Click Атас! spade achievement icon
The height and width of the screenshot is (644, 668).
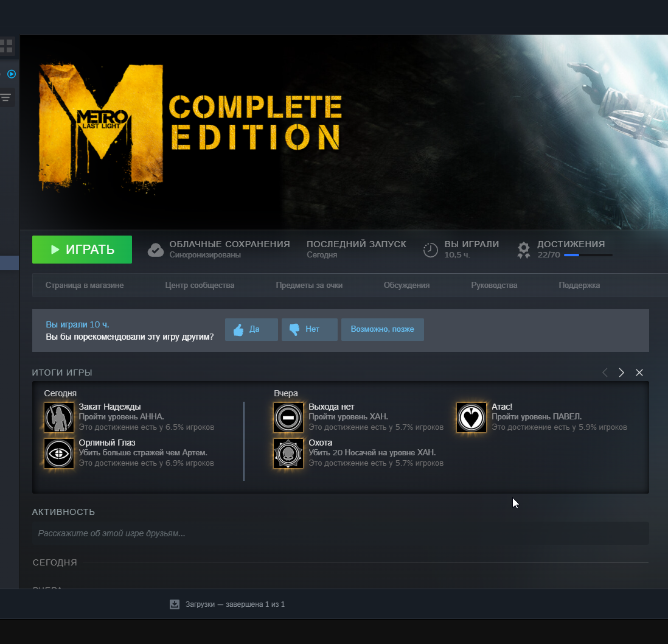tap(471, 417)
